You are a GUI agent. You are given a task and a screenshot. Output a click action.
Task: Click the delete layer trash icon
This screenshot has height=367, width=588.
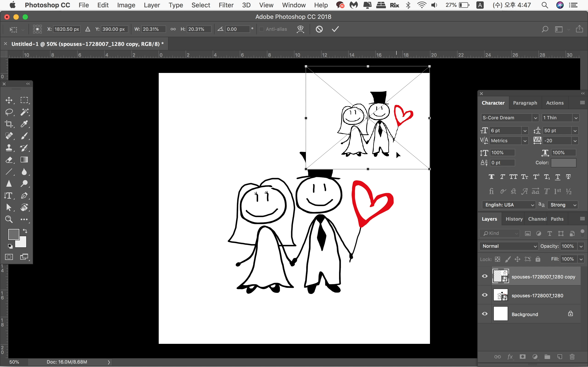pyautogui.click(x=572, y=356)
